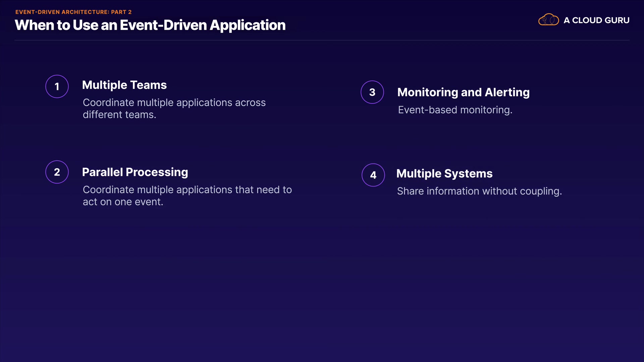The image size is (644, 362).
Task: Click 'Coordinate multiple applications across different teams' text
Action: pyautogui.click(x=174, y=108)
